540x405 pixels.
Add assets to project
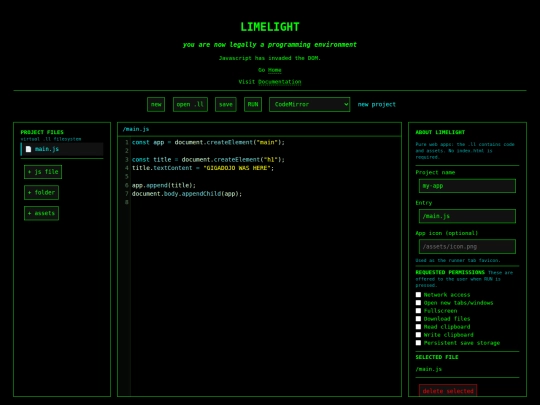coord(41,213)
